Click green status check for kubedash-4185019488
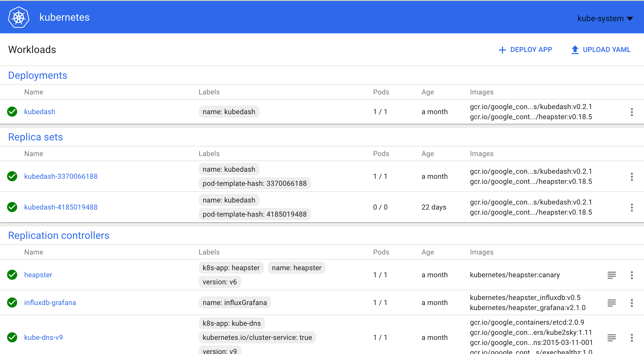Image resolution: width=644 pixels, height=354 pixels. 12,207
